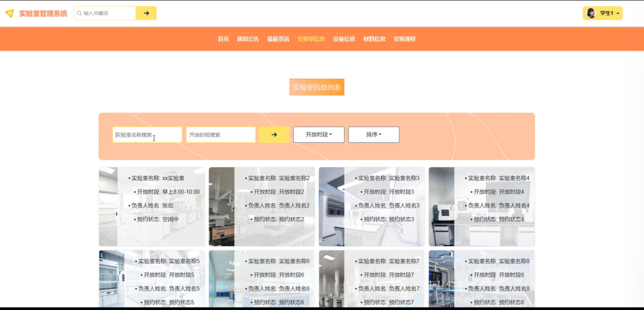Run lab filter search arrow button

click(x=274, y=134)
